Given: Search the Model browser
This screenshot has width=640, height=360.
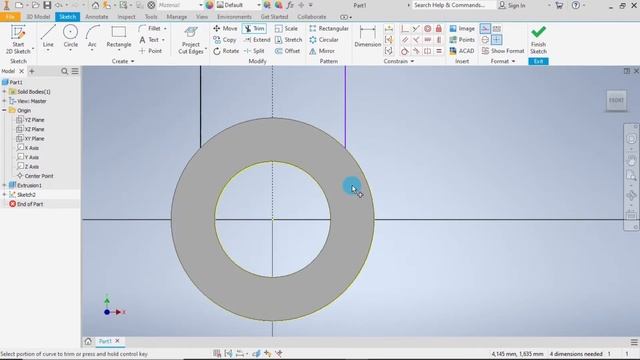Looking at the screenshot, I should coord(64,71).
